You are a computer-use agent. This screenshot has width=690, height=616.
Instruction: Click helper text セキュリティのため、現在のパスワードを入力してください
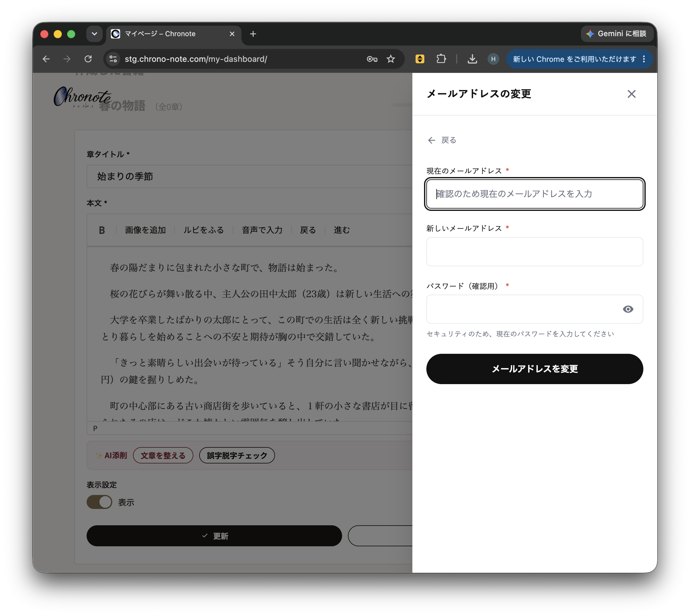[520, 334]
